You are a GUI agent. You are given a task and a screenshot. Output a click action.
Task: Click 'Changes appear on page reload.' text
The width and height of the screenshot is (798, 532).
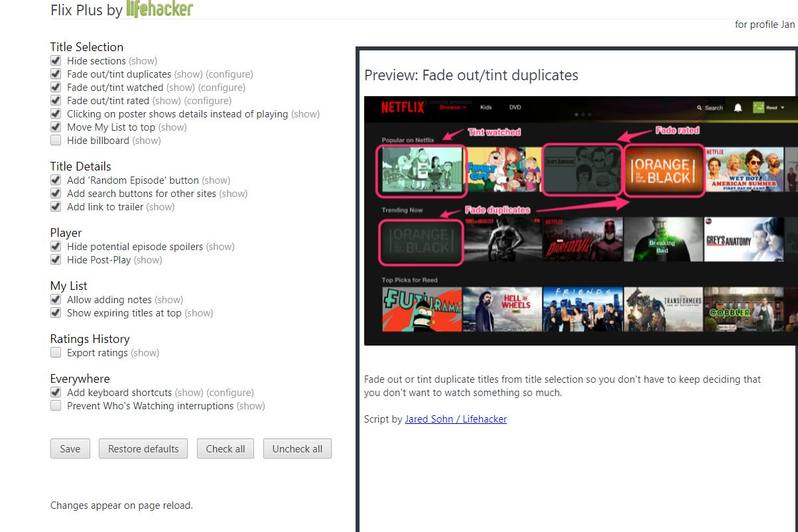pyautogui.click(x=121, y=505)
